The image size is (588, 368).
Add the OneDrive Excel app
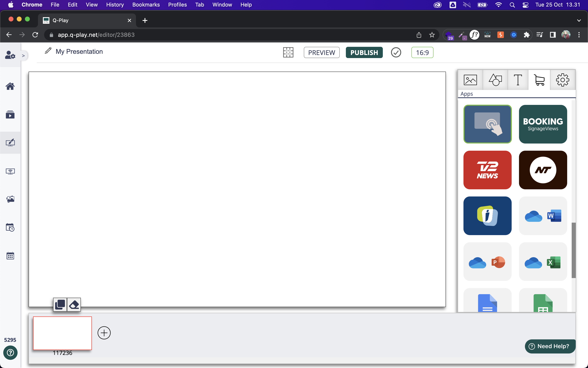pyautogui.click(x=543, y=262)
